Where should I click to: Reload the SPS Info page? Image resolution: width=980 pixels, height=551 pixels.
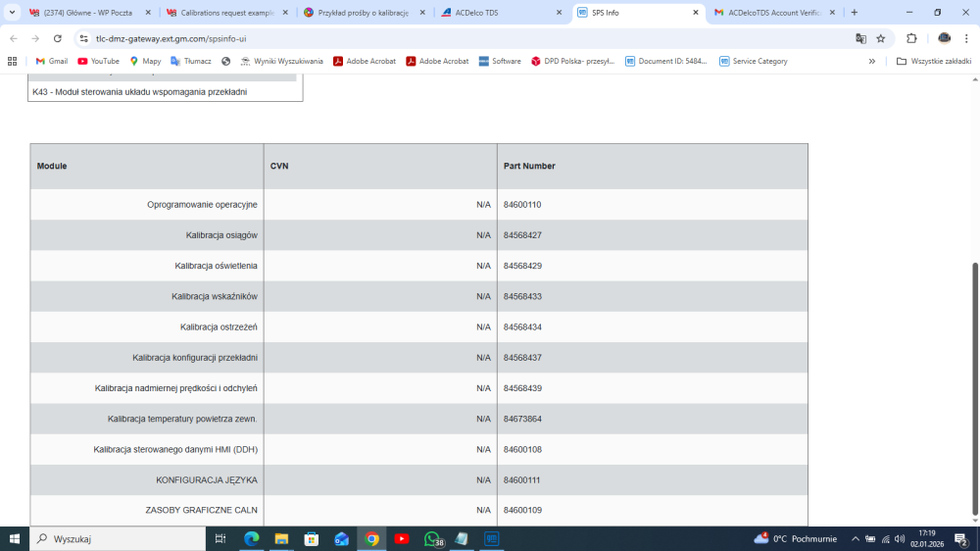coord(58,39)
